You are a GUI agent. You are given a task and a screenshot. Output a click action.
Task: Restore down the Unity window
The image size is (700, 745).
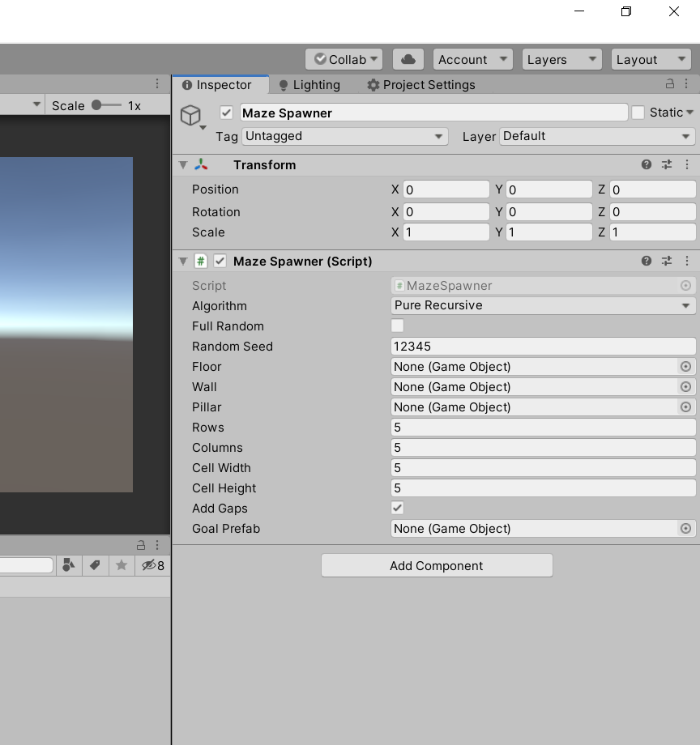626,11
